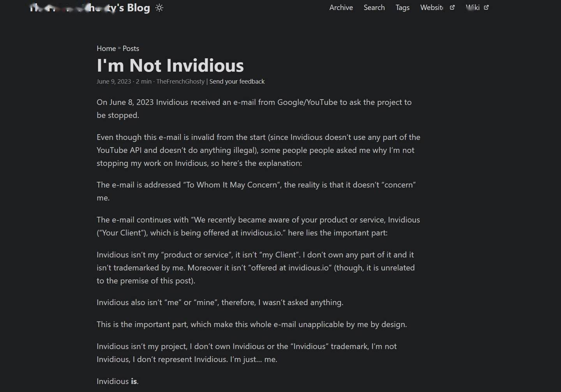Screen dimensions: 561x392
Task: Click the June 9, 2023 post date
Action: pos(114,81)
